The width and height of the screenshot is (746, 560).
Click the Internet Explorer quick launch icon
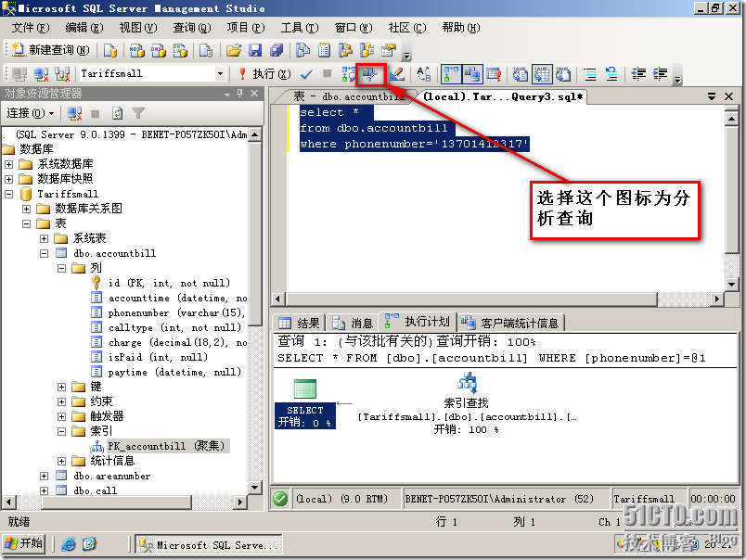coord(68,544)
